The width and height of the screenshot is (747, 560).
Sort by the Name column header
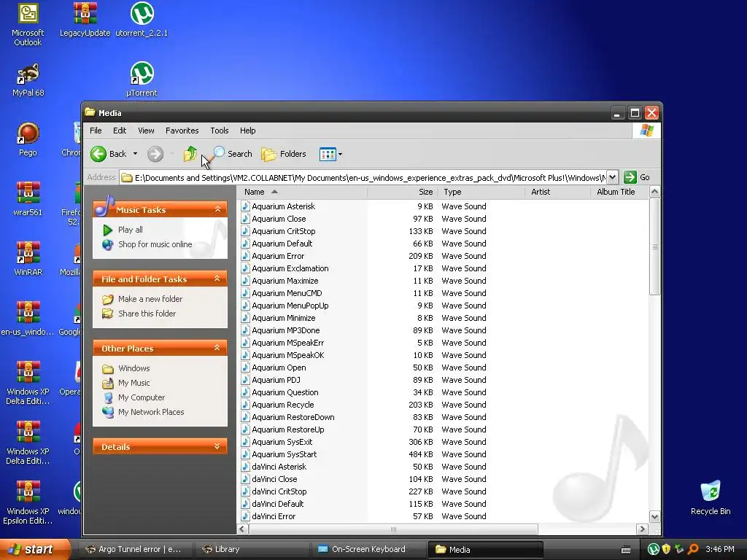303,192
